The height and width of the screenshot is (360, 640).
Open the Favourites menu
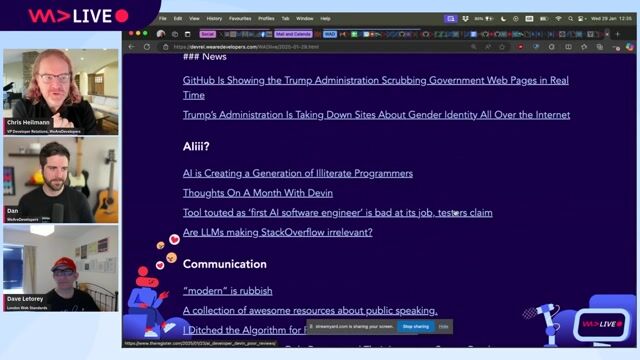tap(240, 19)
